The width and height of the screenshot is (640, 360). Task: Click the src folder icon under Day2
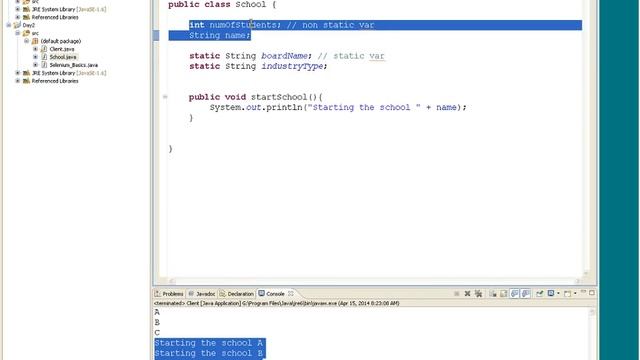tap(26, 33)
